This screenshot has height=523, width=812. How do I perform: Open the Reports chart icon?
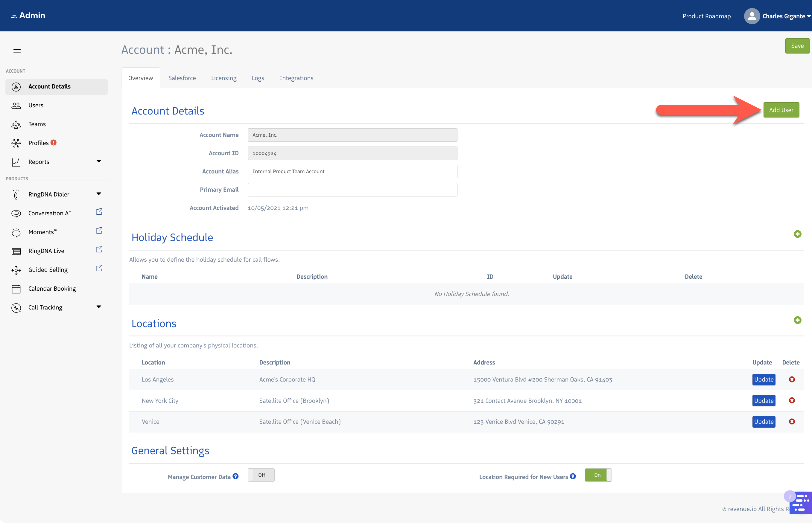(16, 162)
